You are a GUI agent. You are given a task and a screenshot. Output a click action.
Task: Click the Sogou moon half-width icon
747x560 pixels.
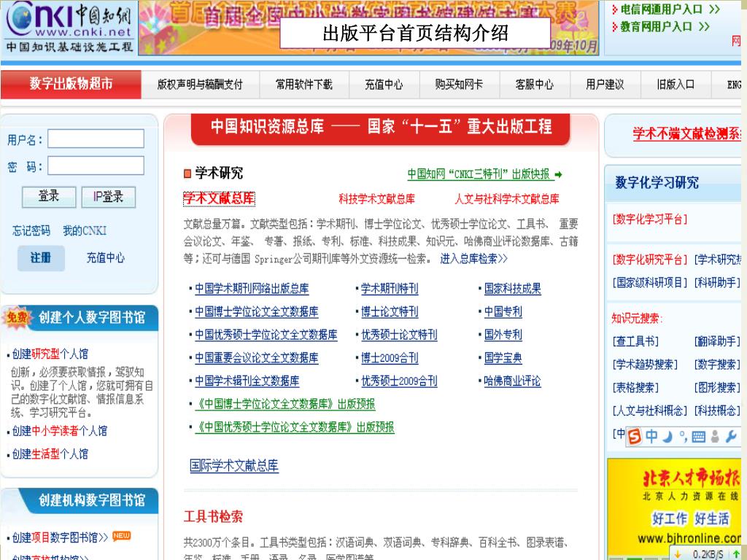[667, 436]
